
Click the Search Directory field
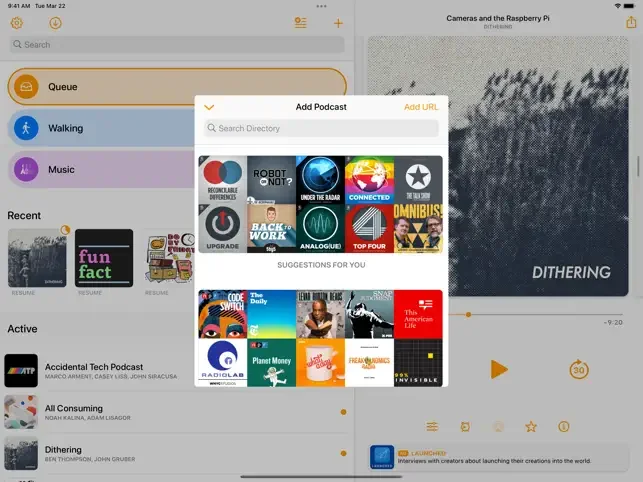pos(321,128)
